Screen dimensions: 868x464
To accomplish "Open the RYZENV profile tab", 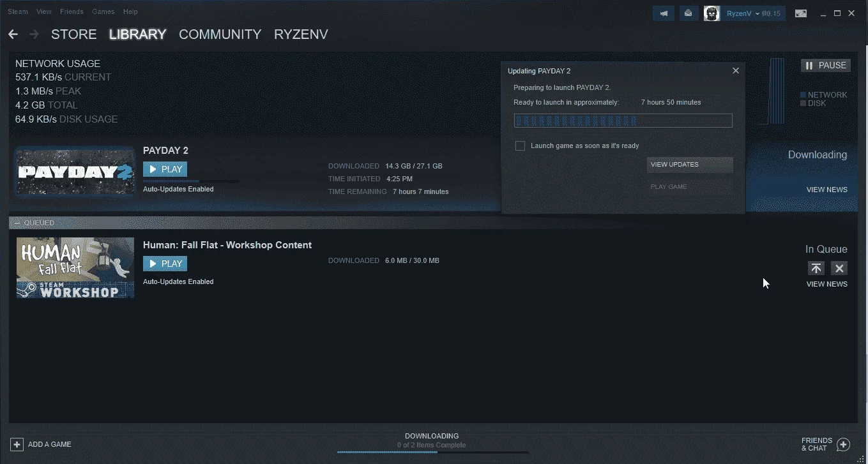I will pyautogui.click(x=301, y=34).
